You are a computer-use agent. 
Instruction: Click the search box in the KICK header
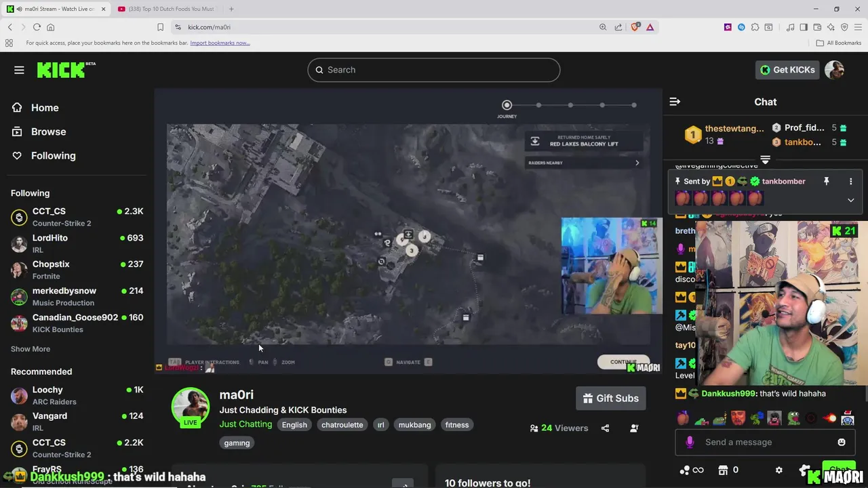[x=434, y=70]
